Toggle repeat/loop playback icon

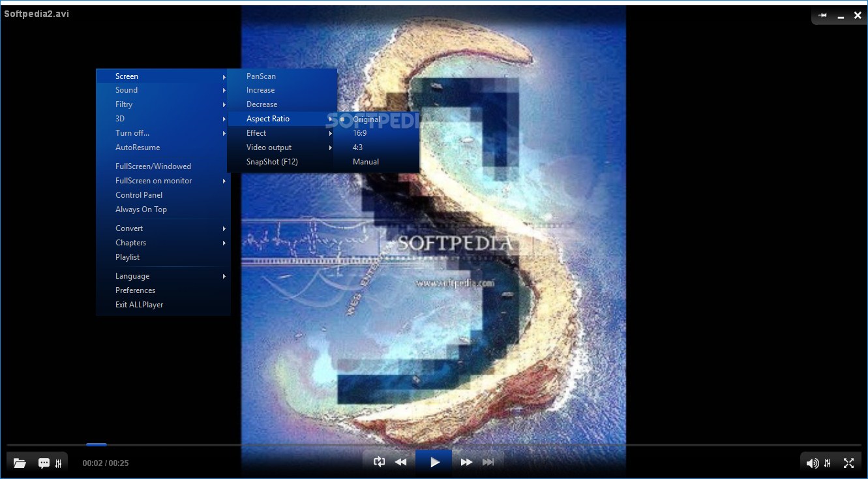380,462
